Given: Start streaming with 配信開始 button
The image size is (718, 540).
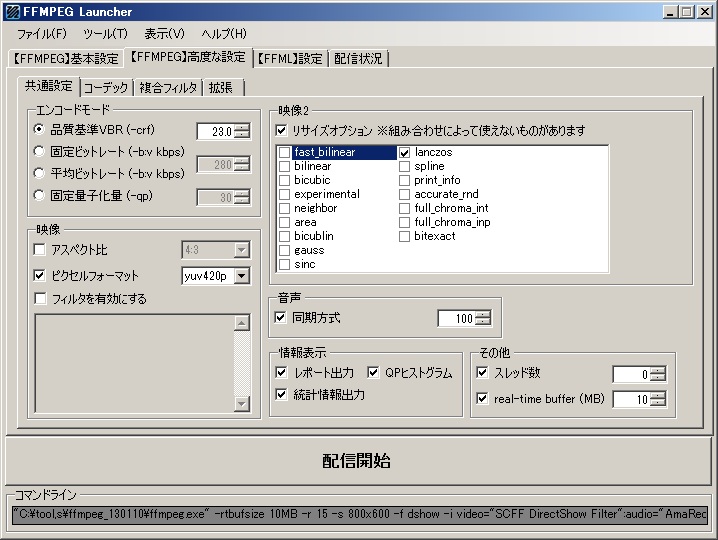Looking at the screenshot, I should pos(358,460).
